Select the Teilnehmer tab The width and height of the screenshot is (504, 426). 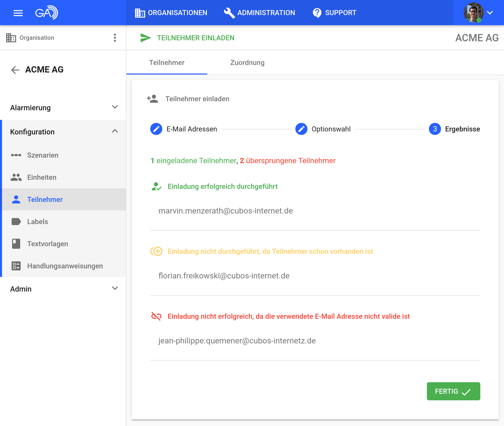click(x=167, y=62)
